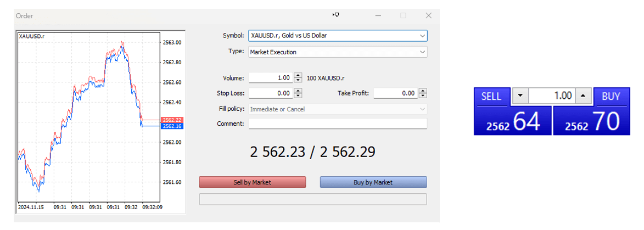Raise Take Profit with the up arrow
This screenshot has height=230, width=644.
[x=423, y=91]
